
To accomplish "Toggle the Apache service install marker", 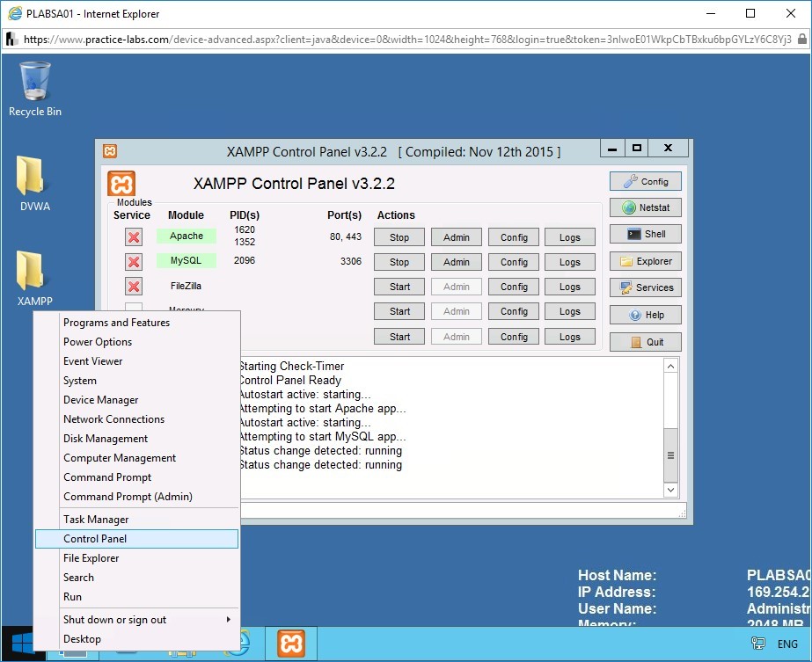I will (134, 237).
